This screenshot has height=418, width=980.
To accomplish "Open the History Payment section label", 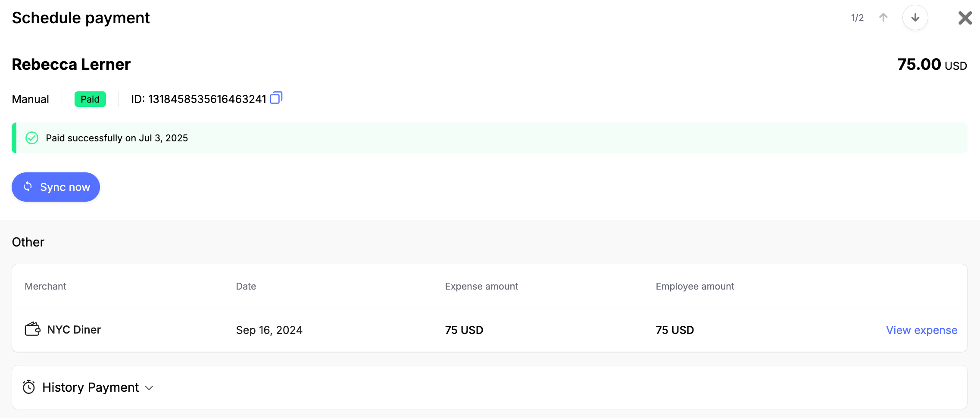I will 91,387.
